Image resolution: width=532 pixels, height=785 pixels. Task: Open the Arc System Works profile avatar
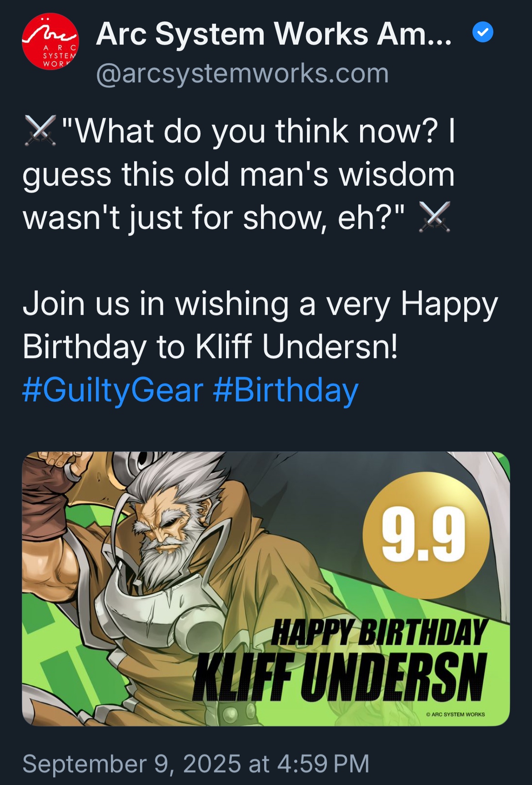[50, 41]
